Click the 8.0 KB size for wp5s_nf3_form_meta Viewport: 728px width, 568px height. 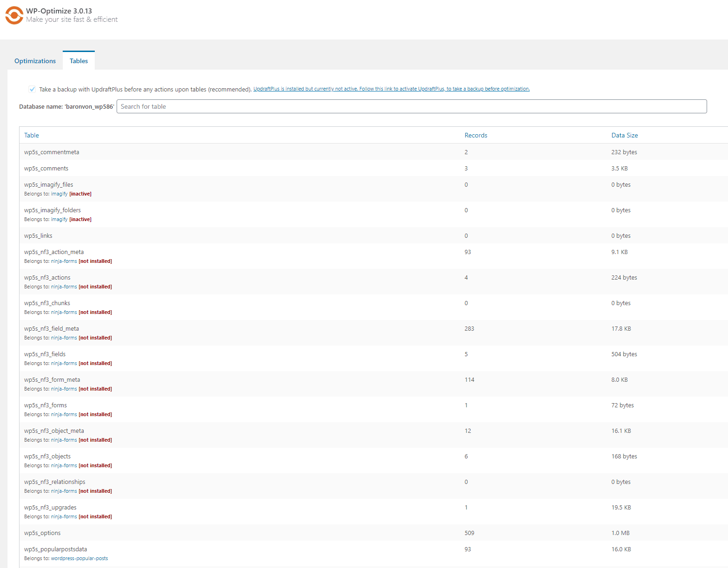pos(619,379)
